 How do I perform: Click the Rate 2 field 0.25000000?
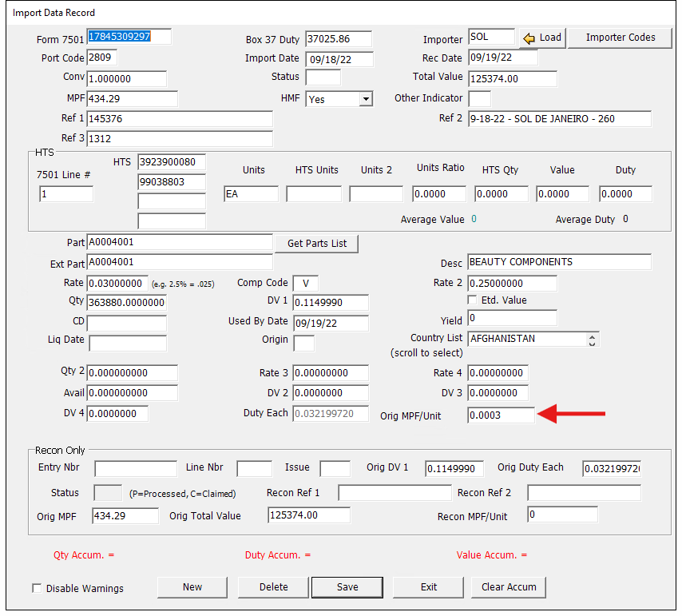point(513,284)
